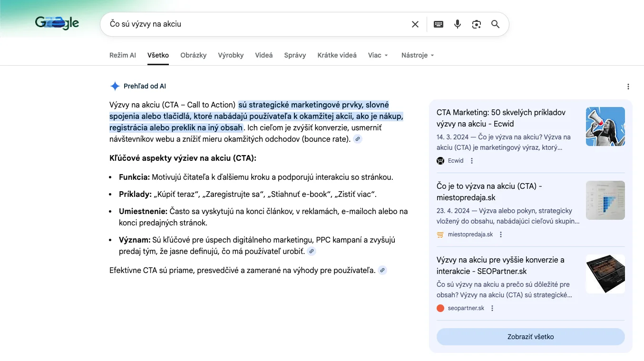Click the Google logo
Image resolution: width=644 pixels, height=361 pixels.
click(x=57, y=23)
